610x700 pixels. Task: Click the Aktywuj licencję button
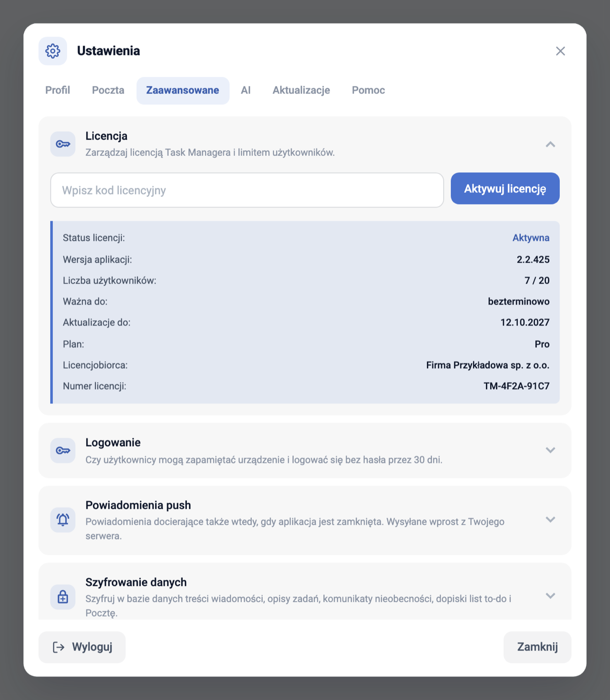click(x=505, y=189)
